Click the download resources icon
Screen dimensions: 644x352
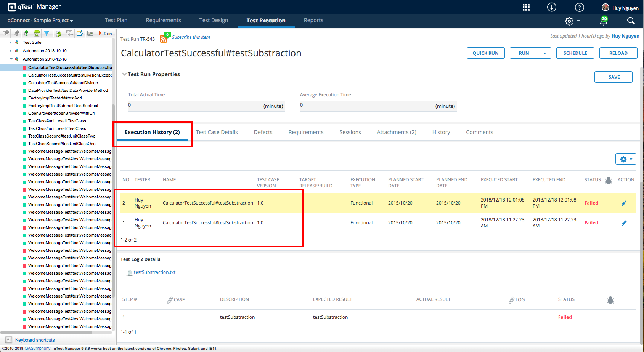551,7
